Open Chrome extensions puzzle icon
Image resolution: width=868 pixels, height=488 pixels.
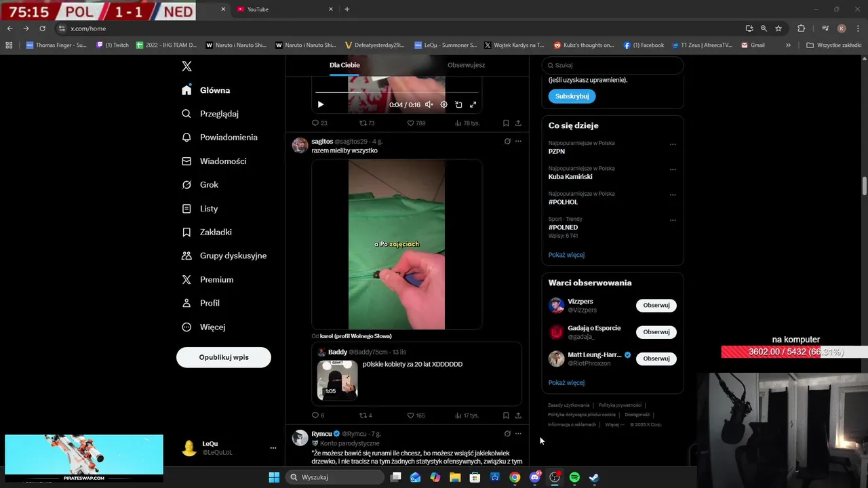coord(801,28)
